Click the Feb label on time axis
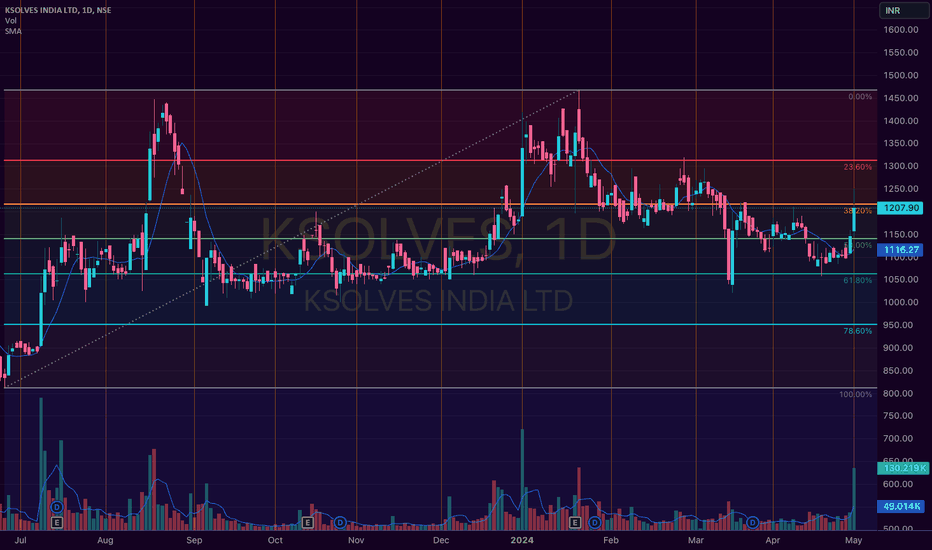The width and height of the screenshot is (932, 550). (611, 540)
